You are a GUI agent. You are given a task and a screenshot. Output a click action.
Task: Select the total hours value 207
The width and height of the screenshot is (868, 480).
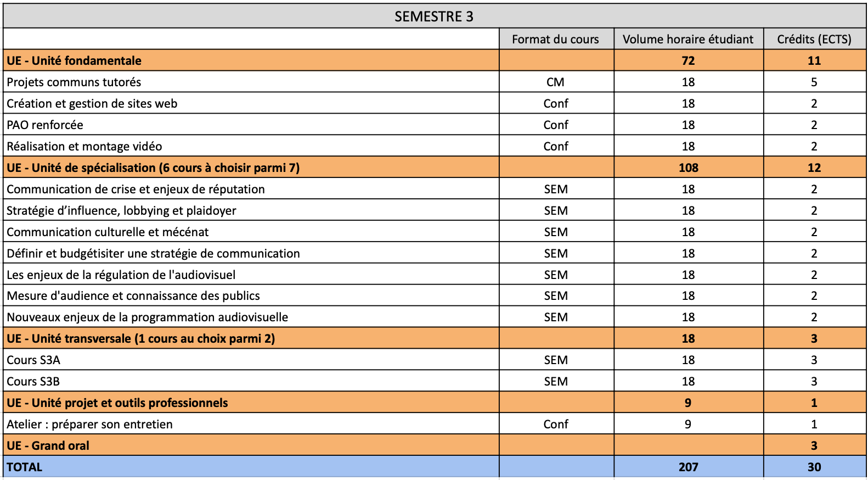tap(688, 467)
